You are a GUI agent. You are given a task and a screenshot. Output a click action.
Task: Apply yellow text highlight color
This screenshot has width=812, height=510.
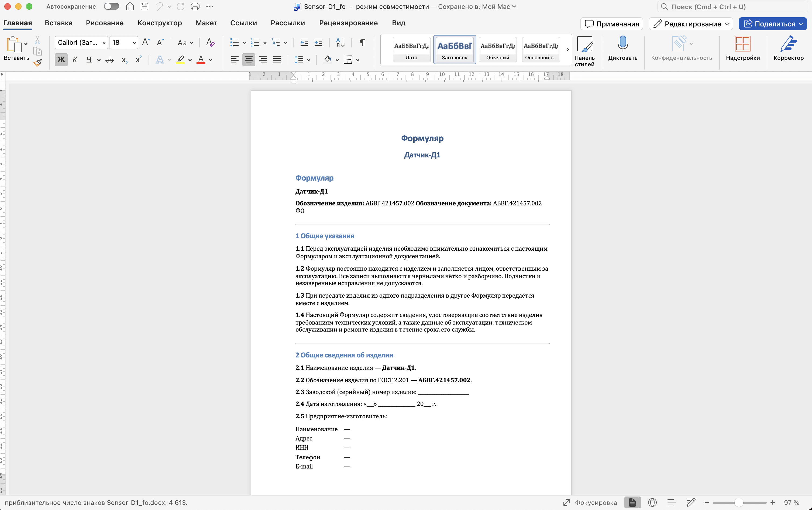[x=180, y=60]
